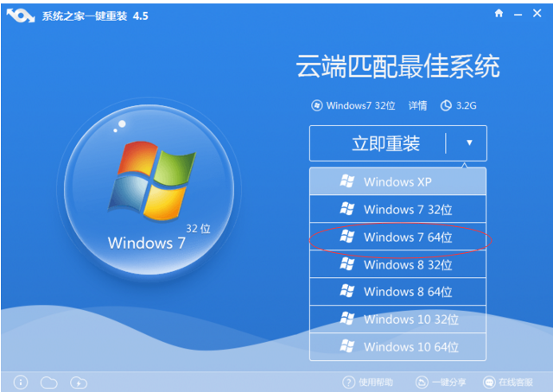553x392 pixels.
Task: Select Windows 10 64位 option
Action: coord(397,347)
